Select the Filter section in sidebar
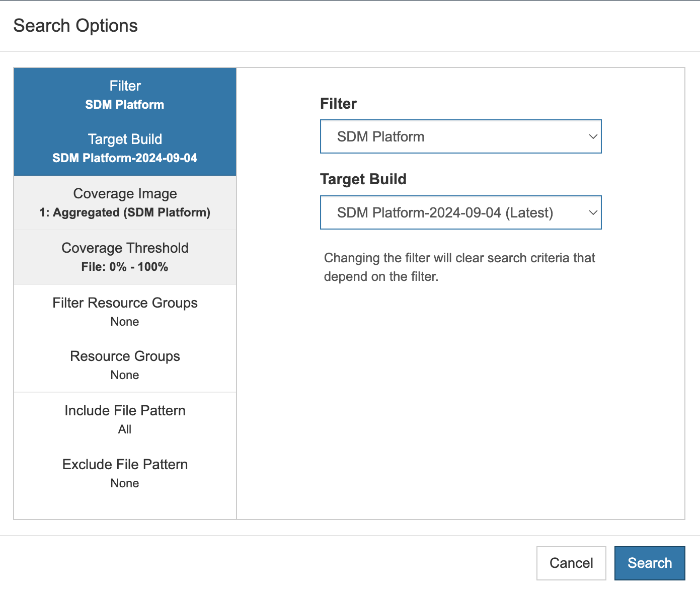The width and height of the screenshot is (700, 590). tap(125, 95)
